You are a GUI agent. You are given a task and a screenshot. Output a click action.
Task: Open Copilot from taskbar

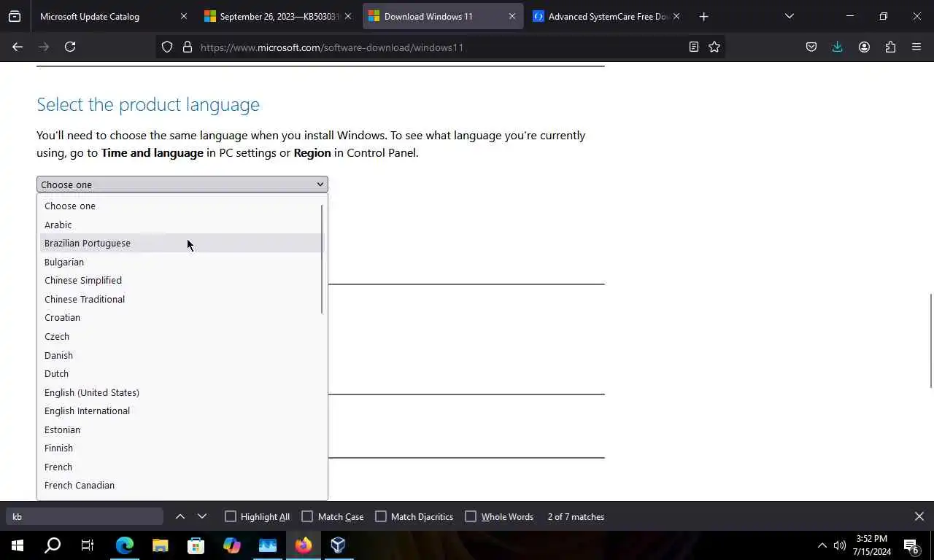click(232, 545)
